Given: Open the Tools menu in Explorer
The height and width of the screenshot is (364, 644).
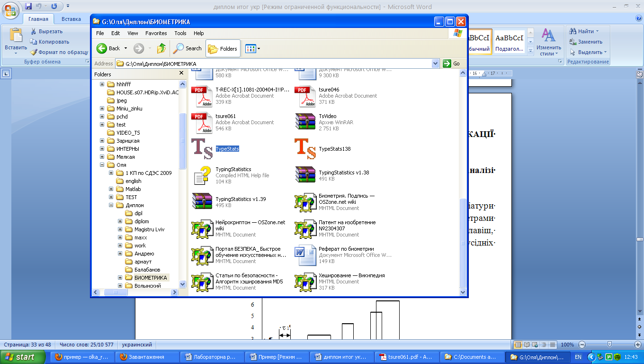Looking at the screenshot, I should [x=180, y=33].
